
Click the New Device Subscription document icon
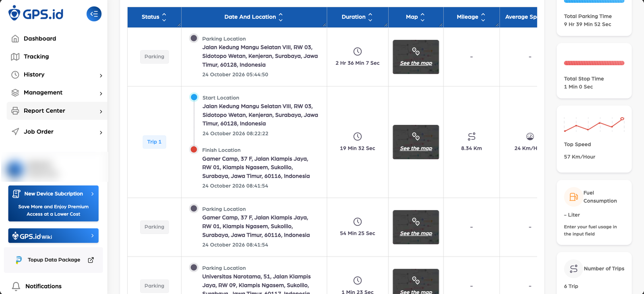tap(17, 194)
